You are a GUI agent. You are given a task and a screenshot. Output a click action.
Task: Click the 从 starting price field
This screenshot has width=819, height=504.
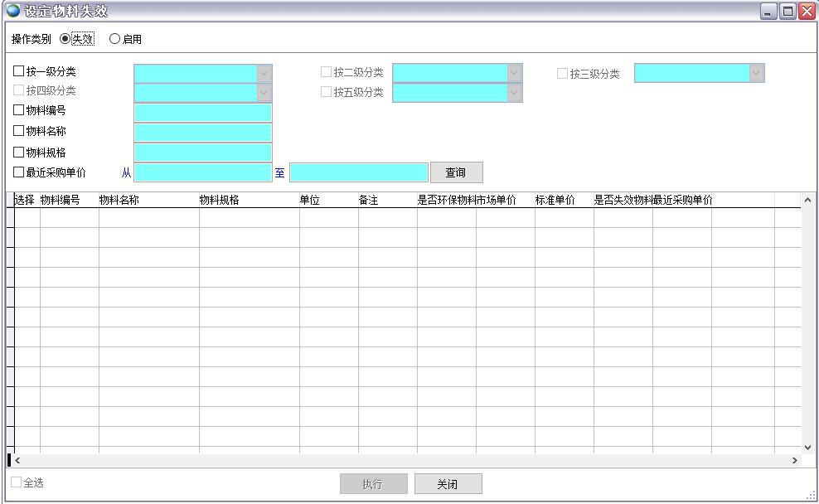pyautogui.click(x=203, y=172)
